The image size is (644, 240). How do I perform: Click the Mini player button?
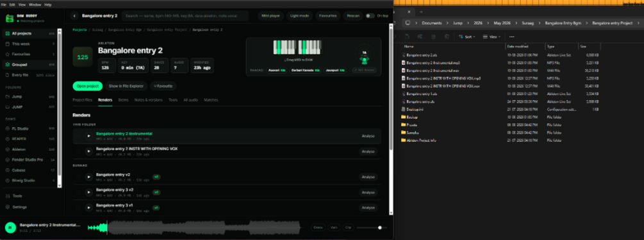[270, 16]
